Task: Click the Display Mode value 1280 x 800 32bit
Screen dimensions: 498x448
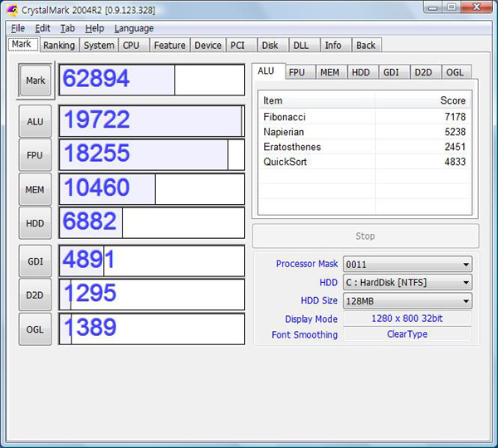Action: point(408,319)
